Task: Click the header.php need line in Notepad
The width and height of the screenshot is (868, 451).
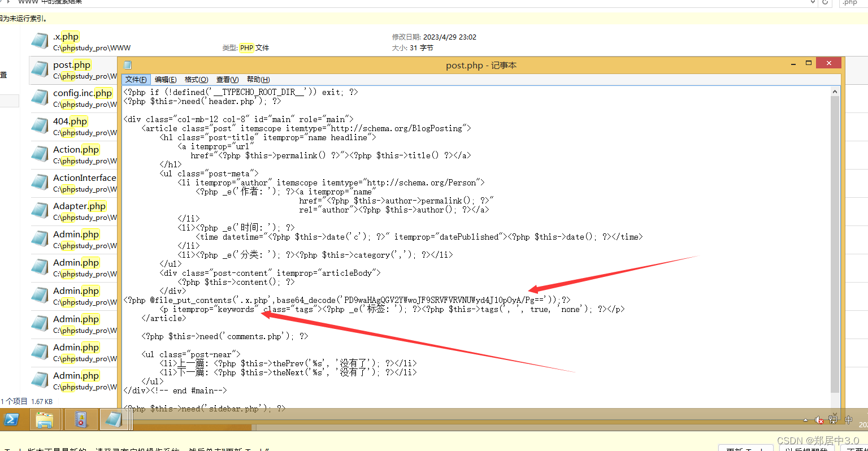Action: pyautogui.click(x=202, y=101)
